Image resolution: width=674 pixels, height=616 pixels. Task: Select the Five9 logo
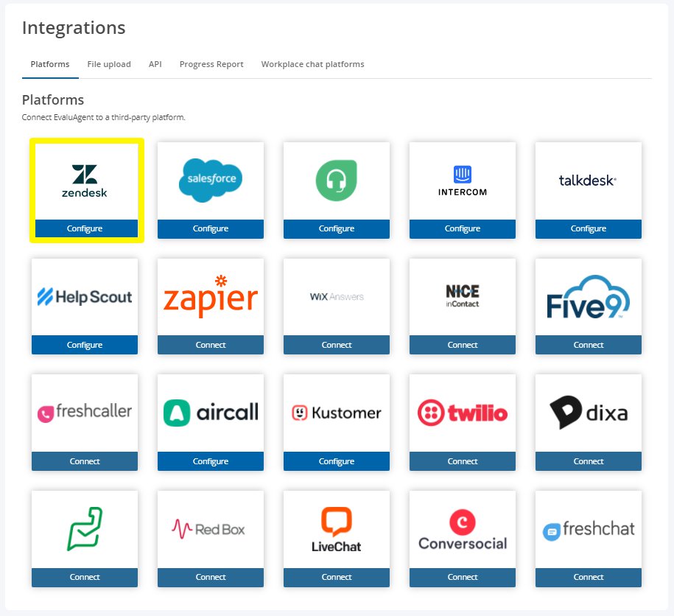point(588,297)
